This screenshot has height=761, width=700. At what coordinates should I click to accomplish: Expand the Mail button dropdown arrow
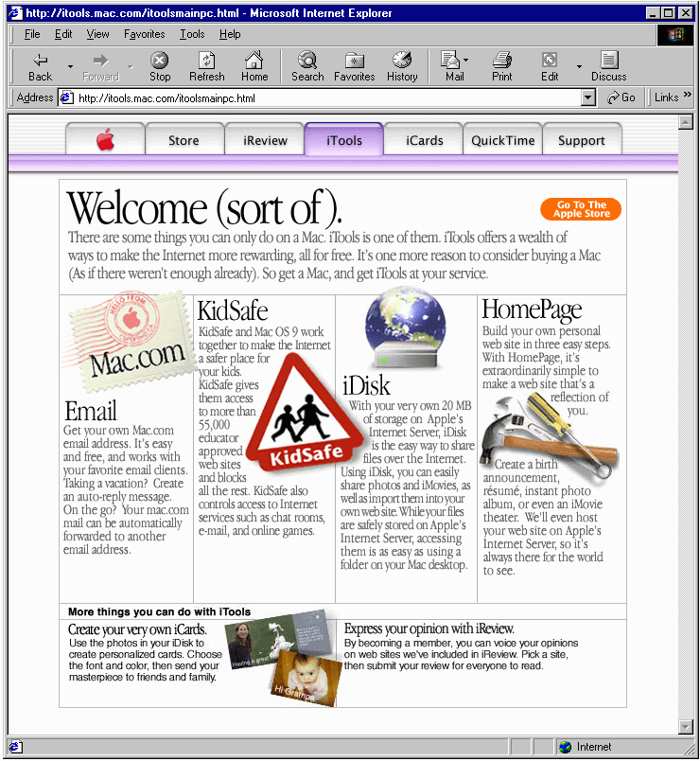465,61
